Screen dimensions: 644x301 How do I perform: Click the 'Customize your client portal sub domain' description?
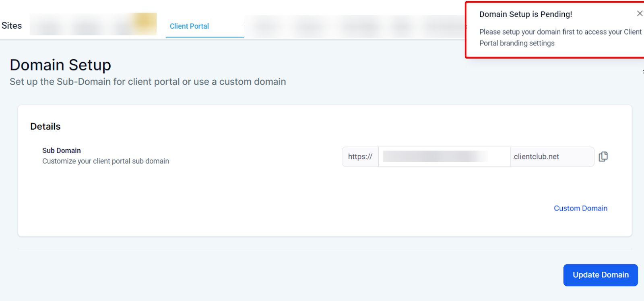click(105, 161)
